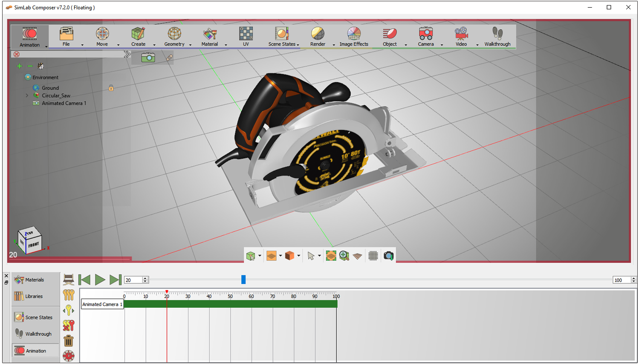Click the Render toolbar icon

coord(318,34)
